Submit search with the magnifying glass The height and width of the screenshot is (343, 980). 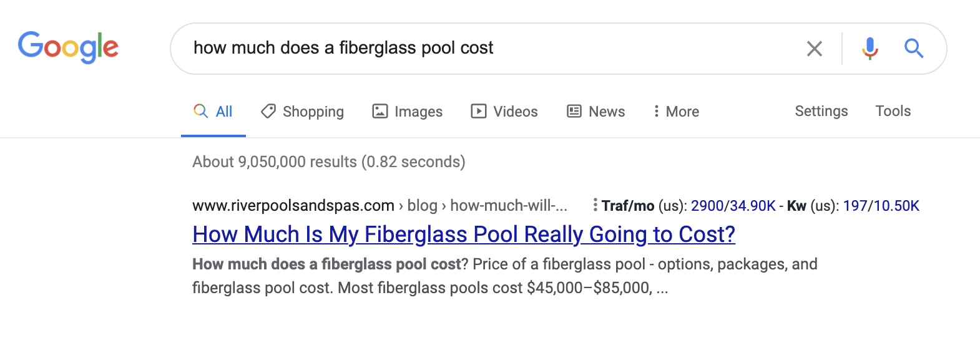914,48
